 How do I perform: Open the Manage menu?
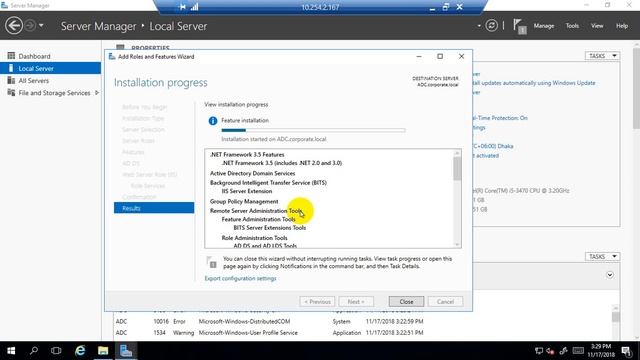click(x=544, y=26)
